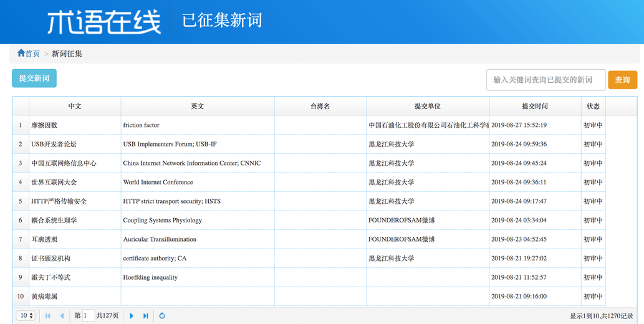Go to previous page arrow

click(62, 316)
